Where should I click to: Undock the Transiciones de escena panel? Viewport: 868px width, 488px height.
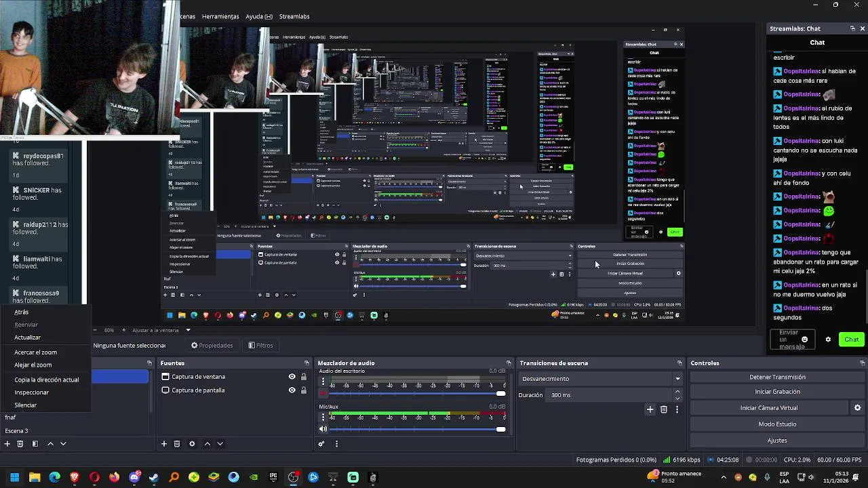tap(679, 363)
